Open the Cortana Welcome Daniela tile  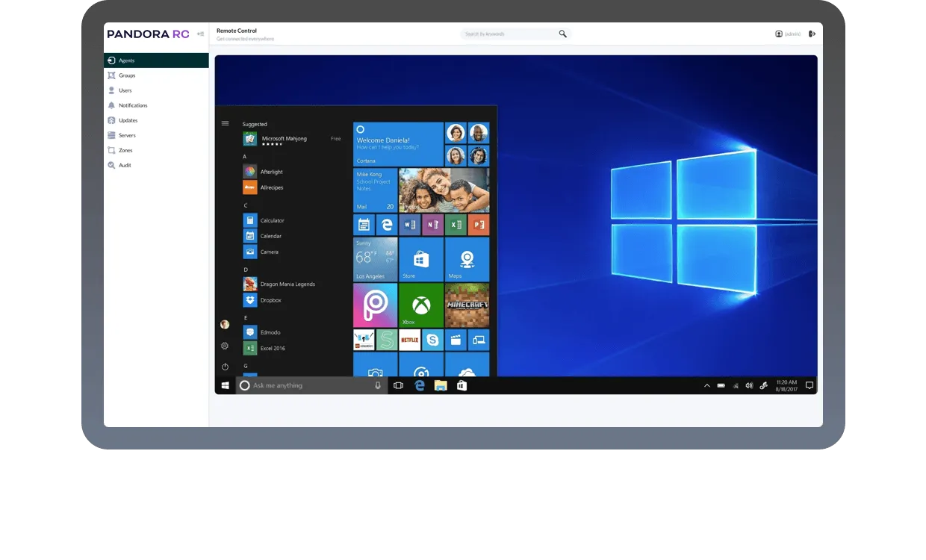pos(398,144)
